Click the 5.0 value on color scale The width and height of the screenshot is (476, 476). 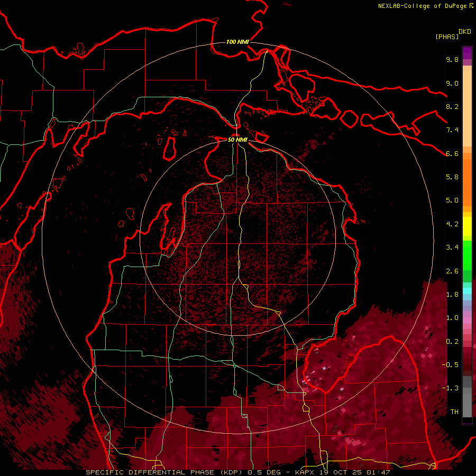pyautogui.click(x=452, y=200)
